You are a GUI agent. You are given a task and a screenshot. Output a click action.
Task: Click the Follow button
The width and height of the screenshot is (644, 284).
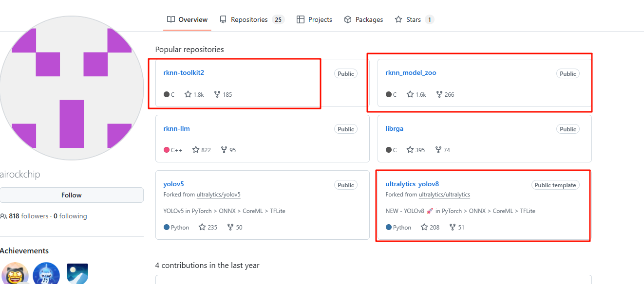pos(72,195)
